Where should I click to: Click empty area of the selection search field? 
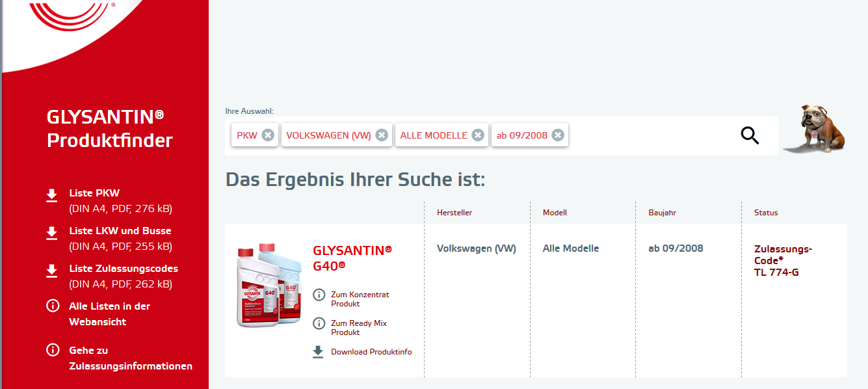pos(650,136)
